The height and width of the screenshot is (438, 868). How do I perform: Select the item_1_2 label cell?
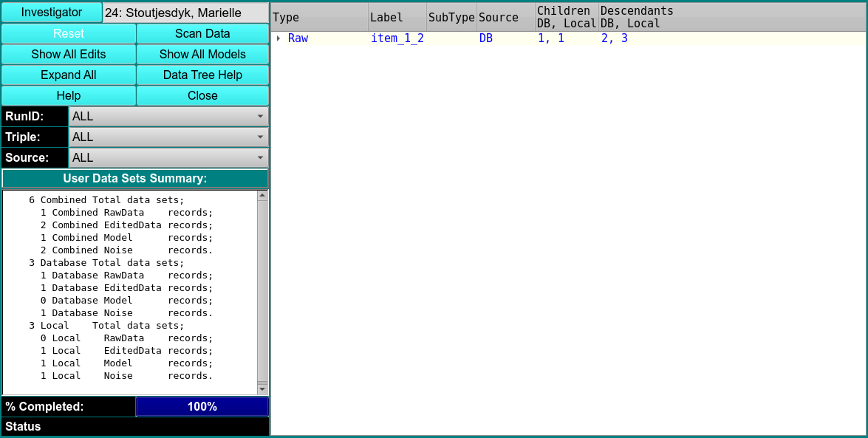tap(397, 38)
